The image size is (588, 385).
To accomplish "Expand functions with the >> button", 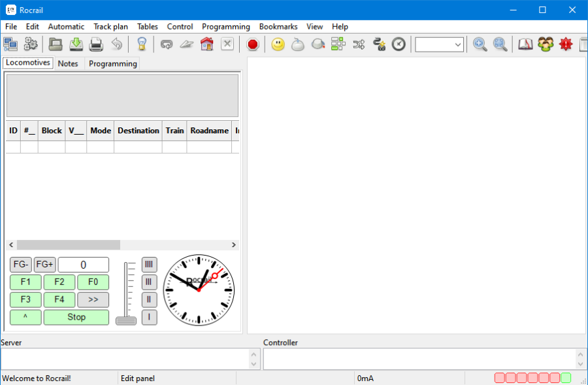I will [93, 300].
